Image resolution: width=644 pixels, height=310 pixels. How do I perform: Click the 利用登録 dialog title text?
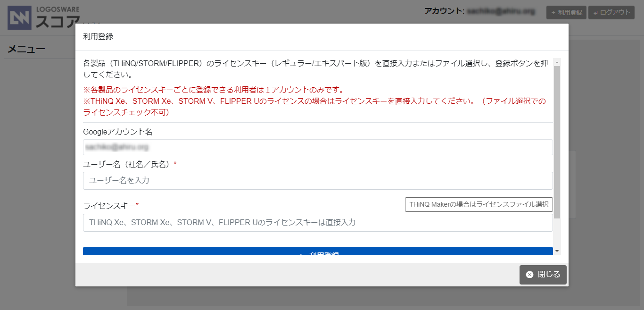pos(98,36)
